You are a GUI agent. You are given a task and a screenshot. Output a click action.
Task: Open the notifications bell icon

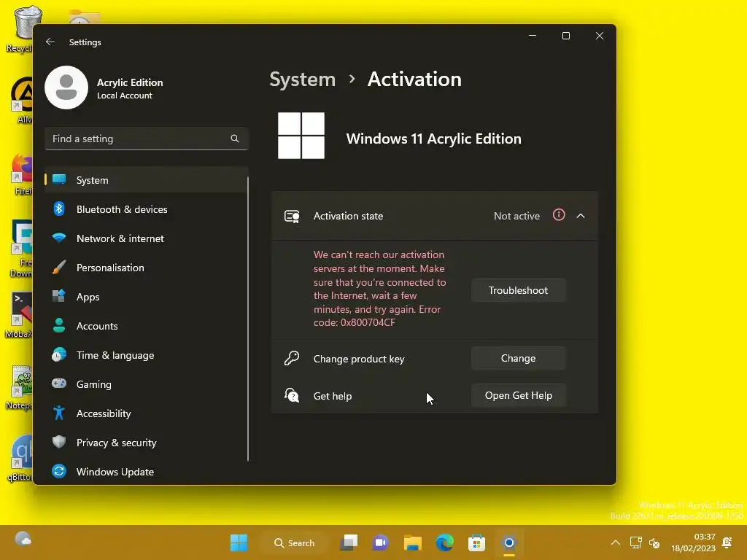coord(727,542)
